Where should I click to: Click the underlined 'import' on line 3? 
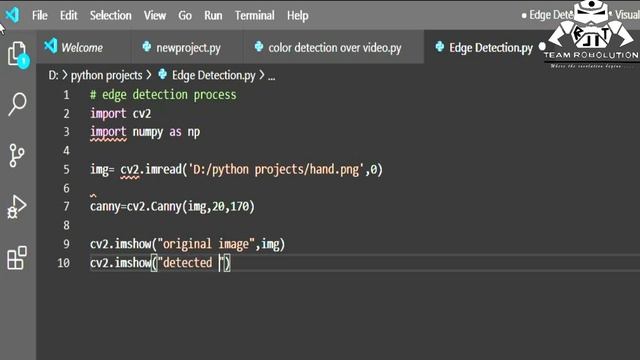click(x=108, y=132)
